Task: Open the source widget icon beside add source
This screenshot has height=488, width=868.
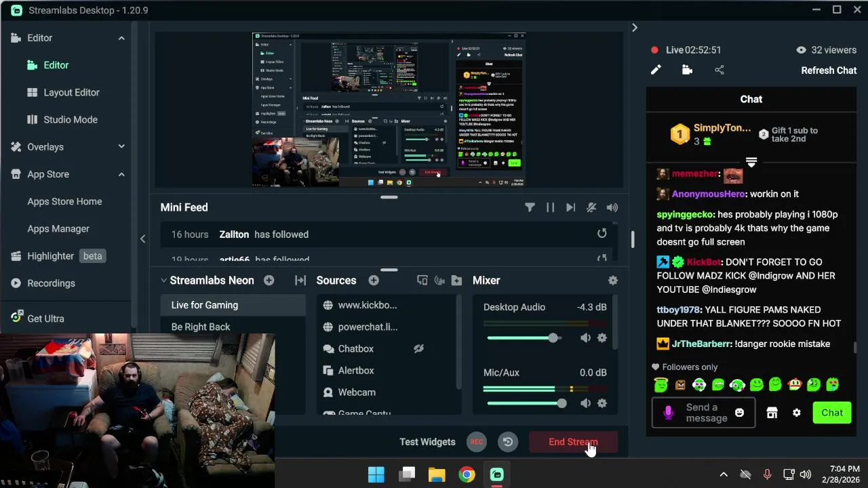Action: pyautogui.click(x=422, y=280)
